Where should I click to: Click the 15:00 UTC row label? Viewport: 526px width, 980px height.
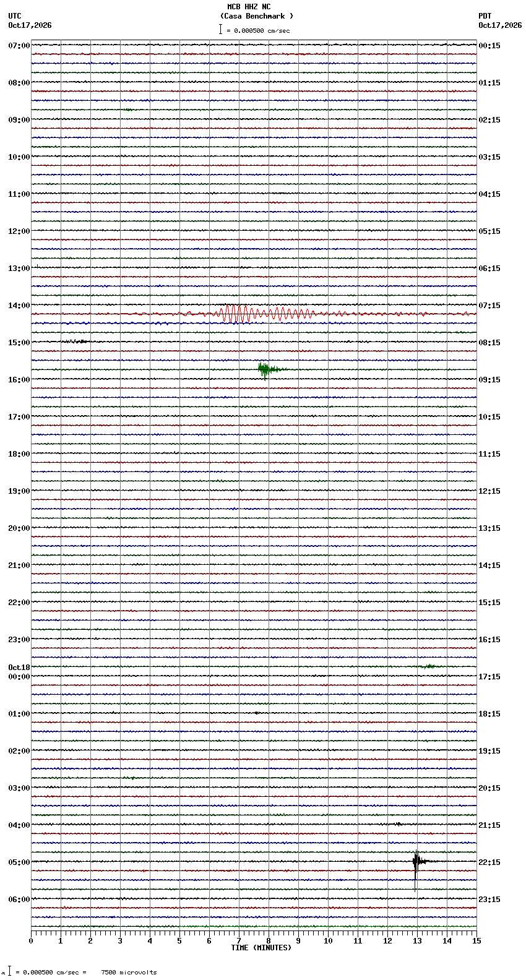(x=19, y=343)
